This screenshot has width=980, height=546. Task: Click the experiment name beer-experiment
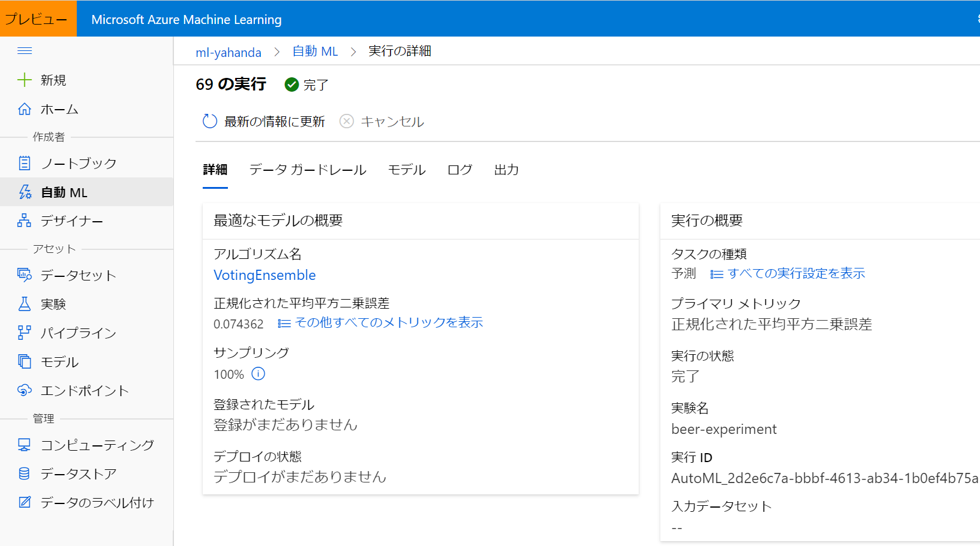click(724, 429)
